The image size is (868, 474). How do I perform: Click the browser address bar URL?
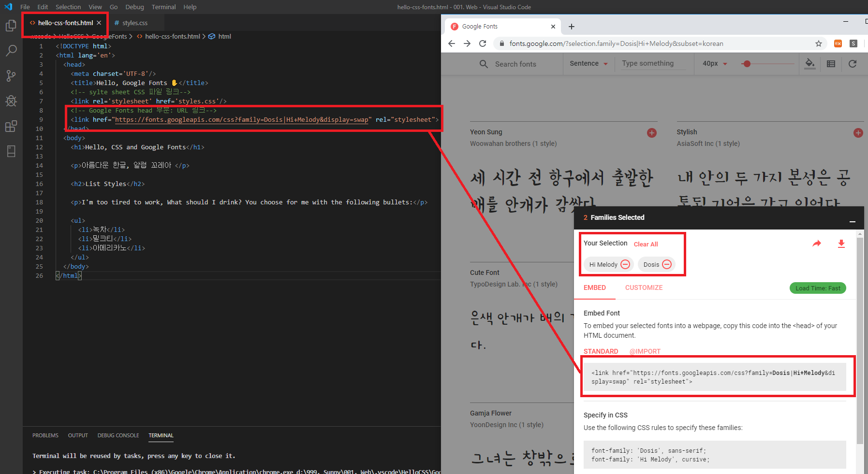[616, 43]
